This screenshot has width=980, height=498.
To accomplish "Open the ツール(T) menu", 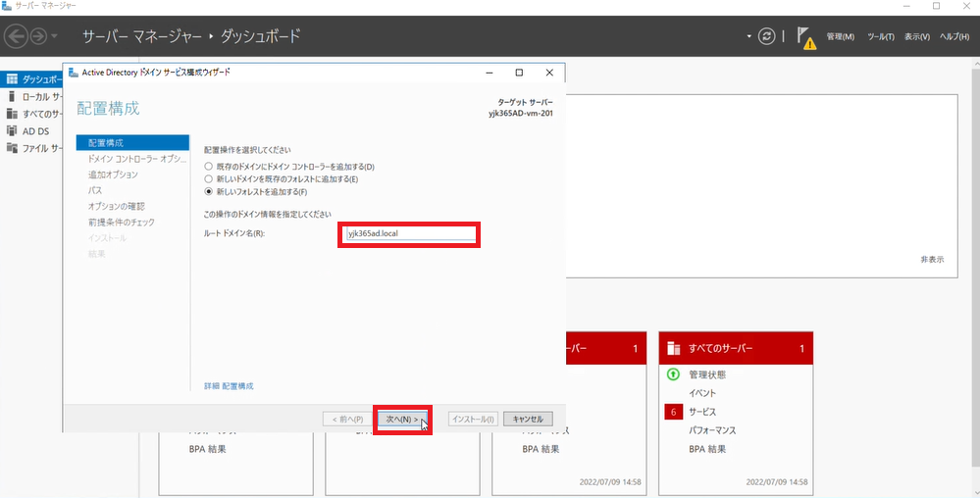I will 880,37.
